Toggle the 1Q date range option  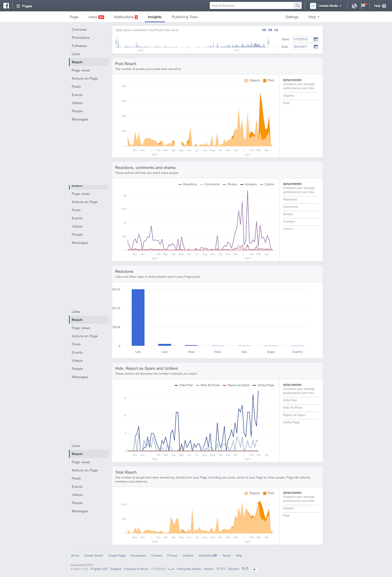tap(276, 30)
